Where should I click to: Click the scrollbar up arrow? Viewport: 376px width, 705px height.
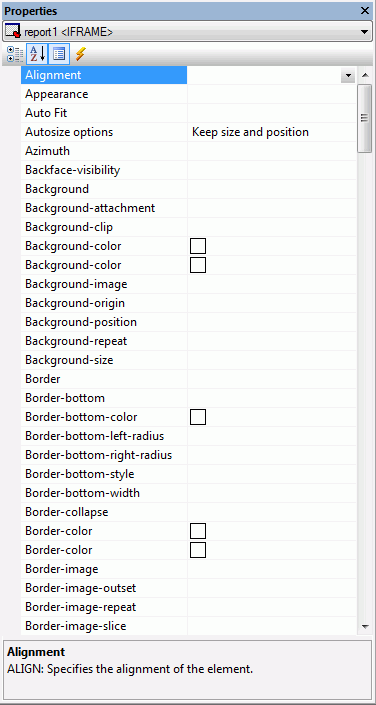point(365,75)
